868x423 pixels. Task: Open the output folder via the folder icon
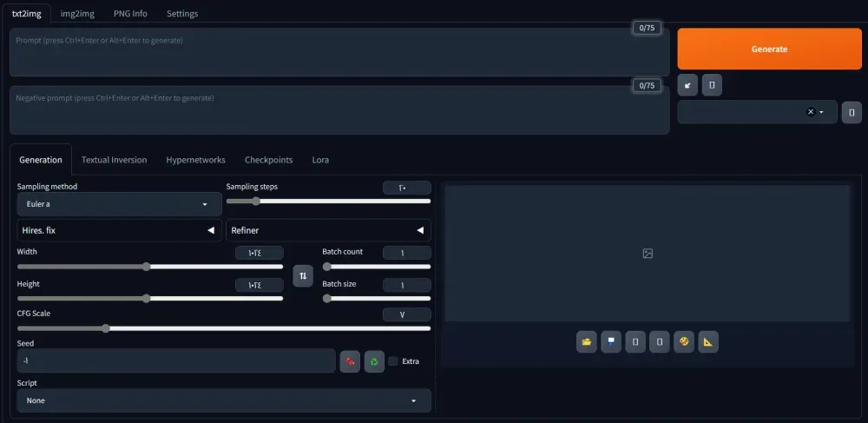point(587,341)
